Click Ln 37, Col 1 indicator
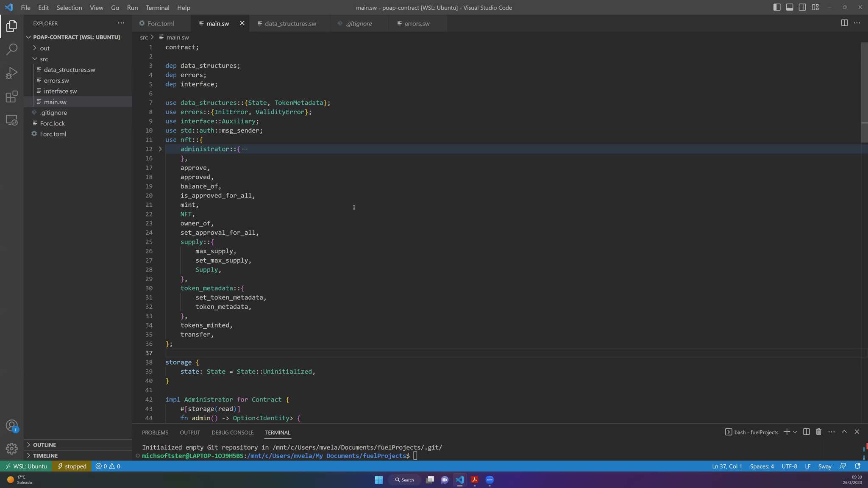The width and height of the screenshot is (868, 488). tap(727, 466)
